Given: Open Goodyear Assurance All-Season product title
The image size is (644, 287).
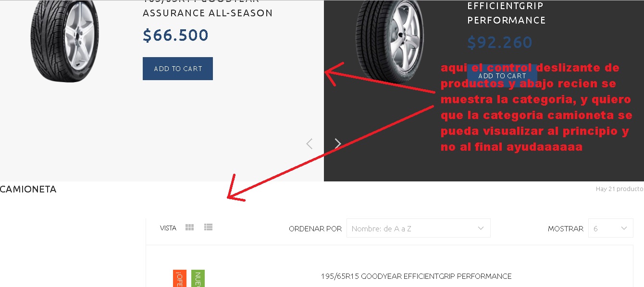Looking at the screenshot, I should 208,9.
